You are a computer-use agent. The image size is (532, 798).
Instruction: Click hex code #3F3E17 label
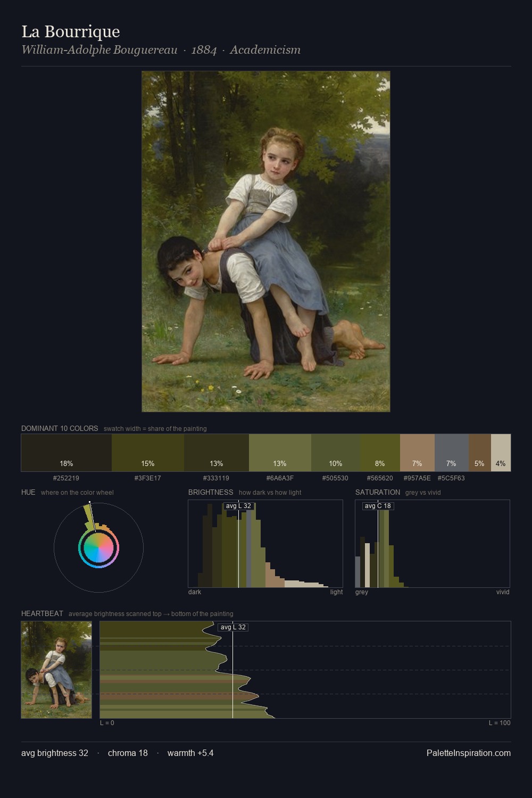pos(148,478)
